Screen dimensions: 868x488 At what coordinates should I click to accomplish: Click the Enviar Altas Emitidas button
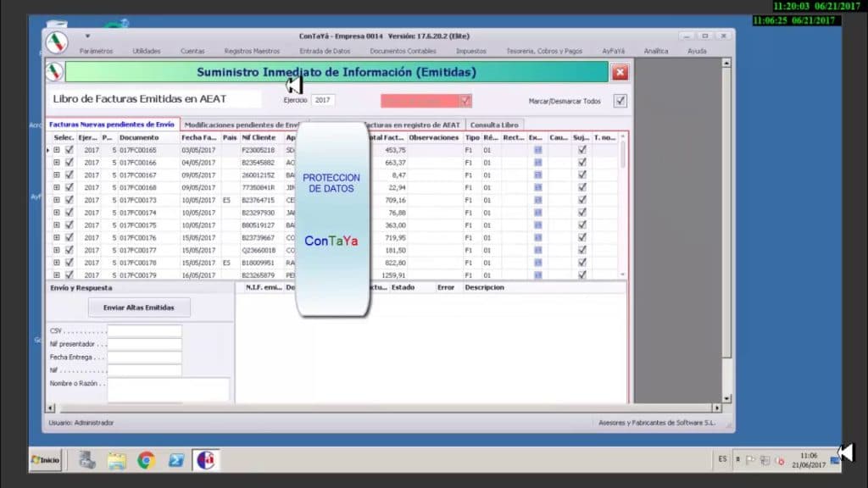pos(139,308)
